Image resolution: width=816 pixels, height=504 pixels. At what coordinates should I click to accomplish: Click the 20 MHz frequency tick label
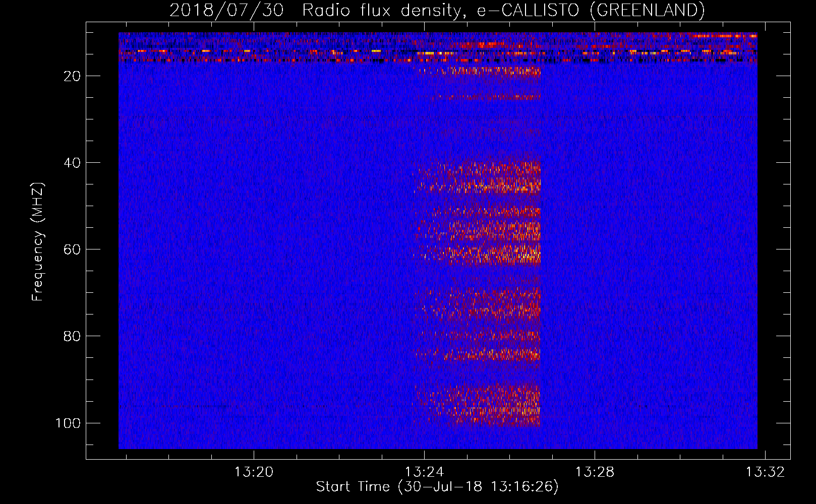coord(72,76)
